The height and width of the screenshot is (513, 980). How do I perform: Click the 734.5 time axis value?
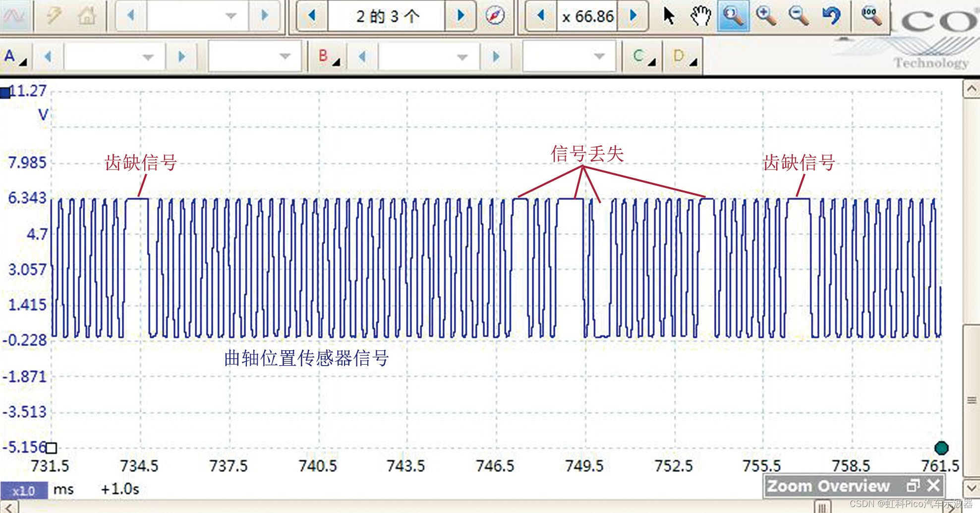tap(139, 466)
